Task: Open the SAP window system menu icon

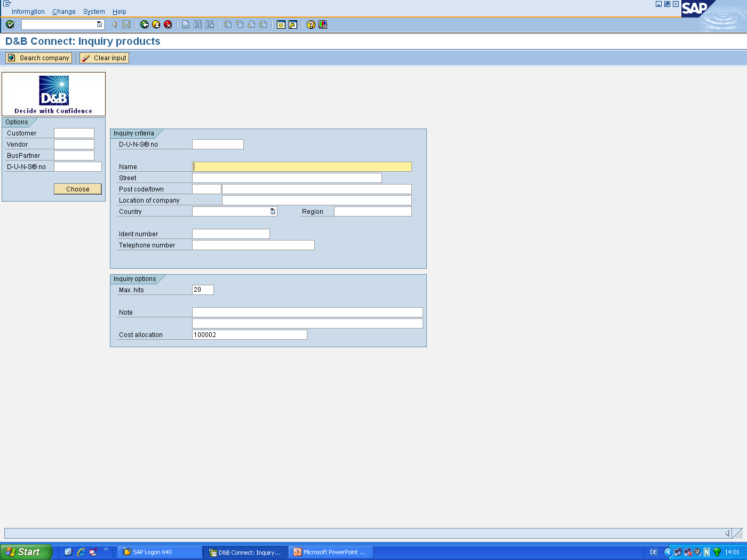Action: (7, 4)
